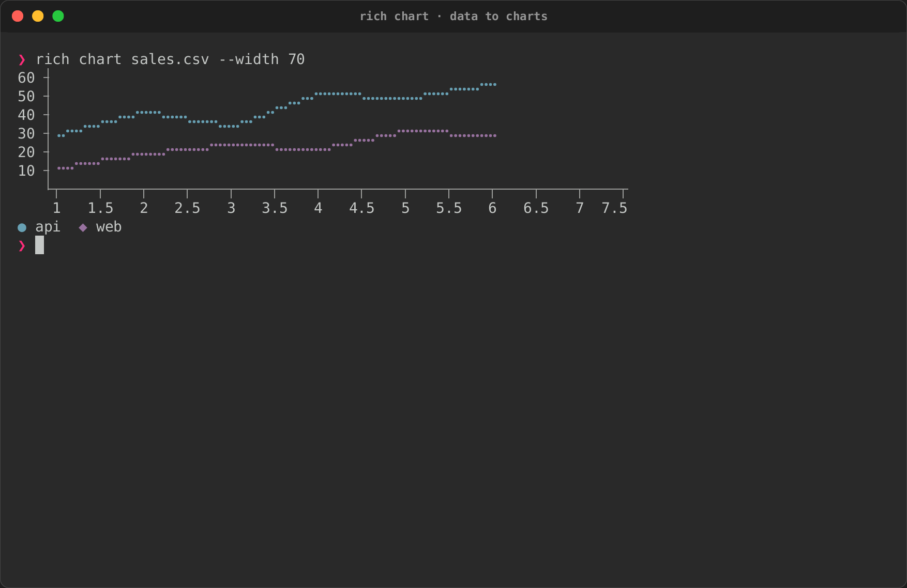Click the y-axis label 20
The width and height of the screenshot is (907, 588).
[26, 152]
